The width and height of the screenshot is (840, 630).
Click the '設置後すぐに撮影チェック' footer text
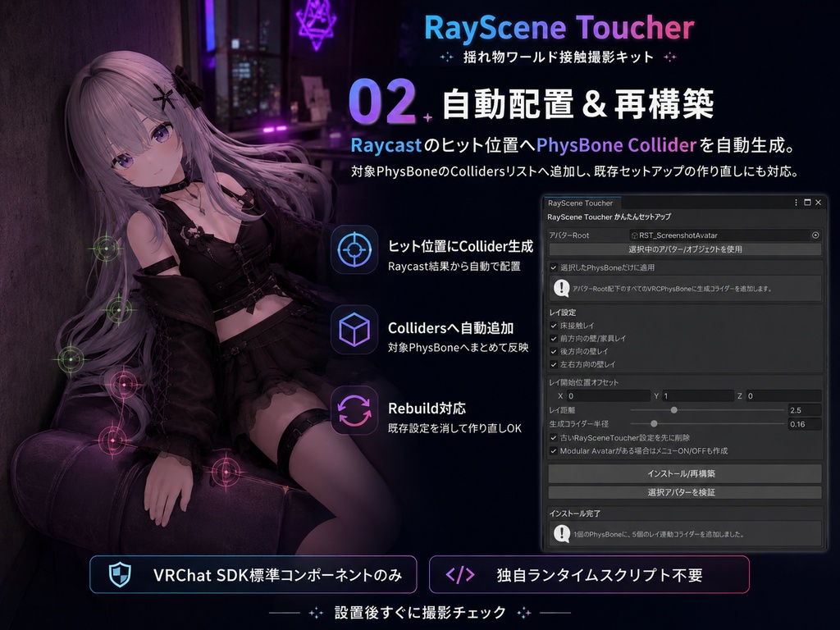click(x=420, y=612)
